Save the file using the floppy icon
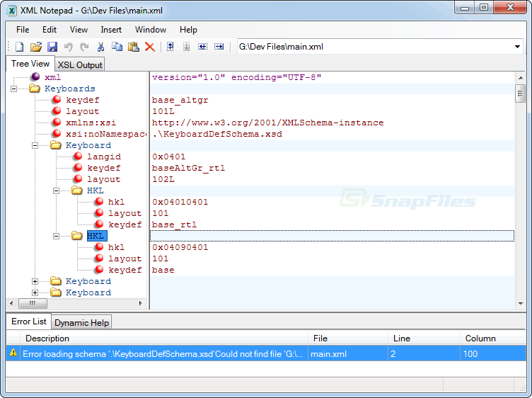This screenshot has width=532, height=398. tap(52, 47)
